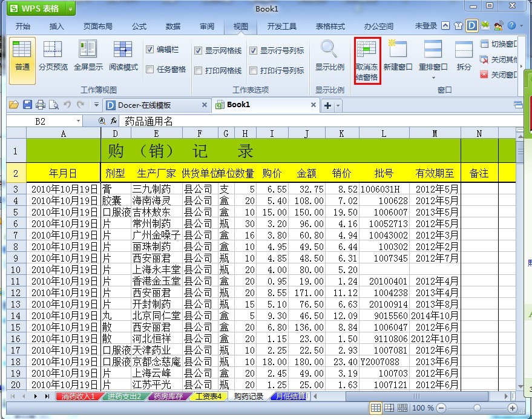Click the 拆分 split window icon
Viewport: 532px width, 419px height.
click(464, 56)
